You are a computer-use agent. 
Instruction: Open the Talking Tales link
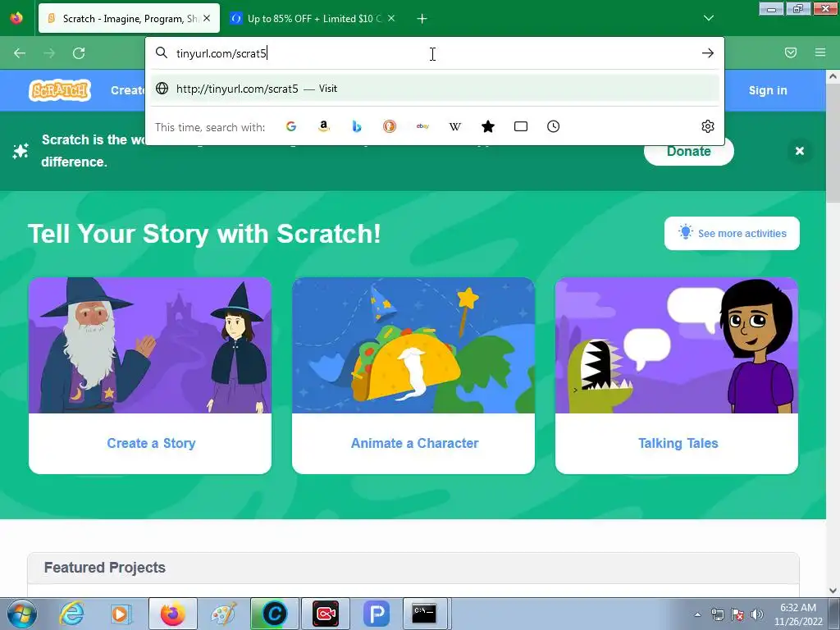click(678, 443)
